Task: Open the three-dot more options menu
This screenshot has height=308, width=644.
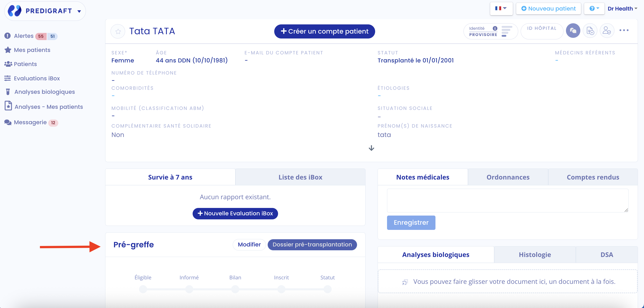Action: click(624, 30)
